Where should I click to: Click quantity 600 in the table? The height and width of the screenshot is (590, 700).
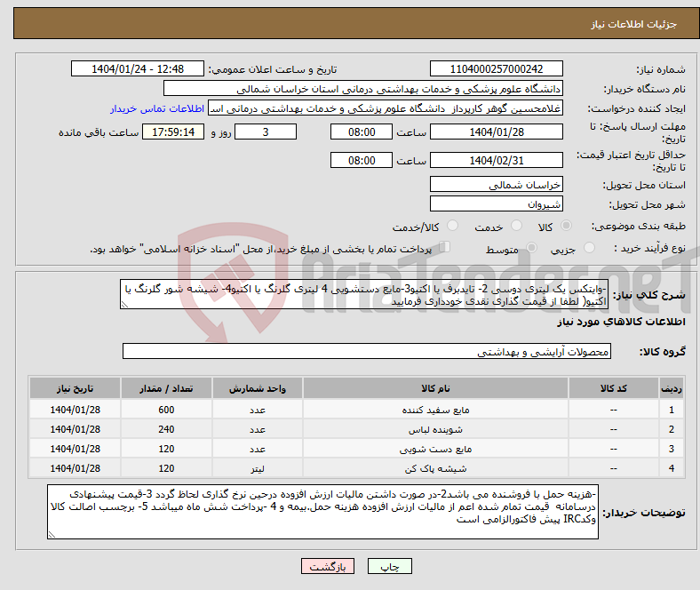pyautogui.click(x=166, y=410)
